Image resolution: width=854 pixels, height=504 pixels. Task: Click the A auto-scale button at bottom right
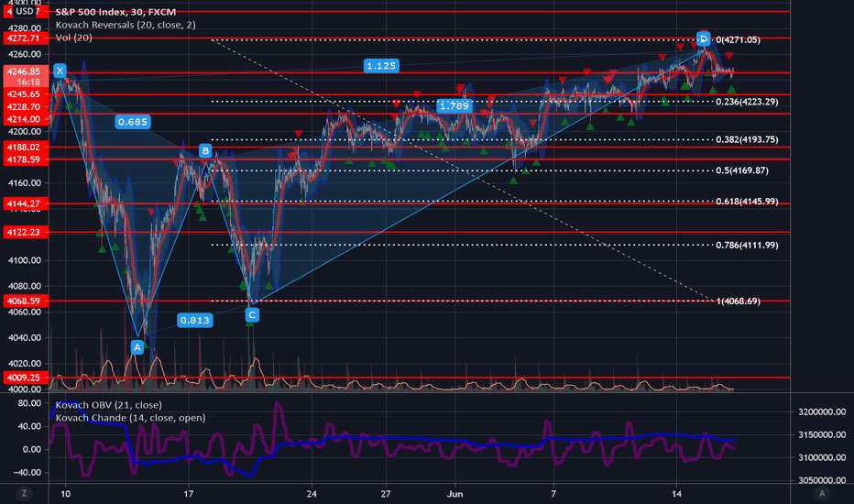[x=822, y=494]
